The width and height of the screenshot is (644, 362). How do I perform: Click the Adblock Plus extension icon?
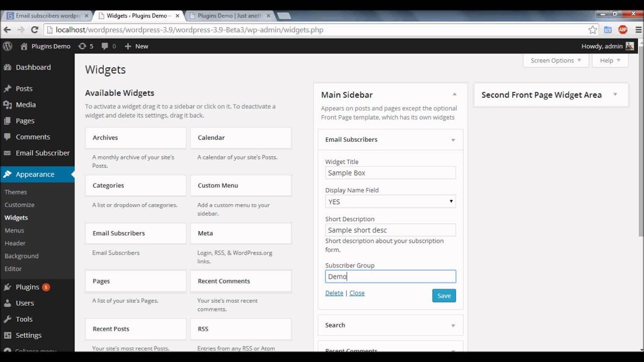[623, 30]
